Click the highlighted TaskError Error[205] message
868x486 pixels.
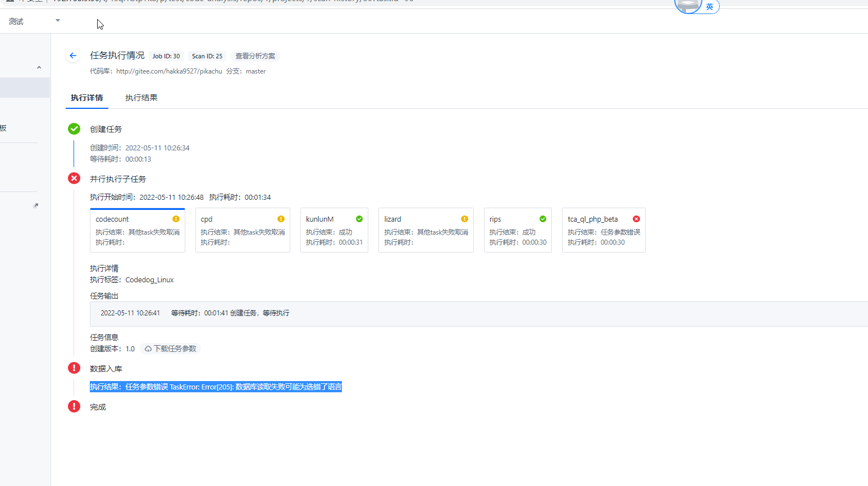point(216,387)
